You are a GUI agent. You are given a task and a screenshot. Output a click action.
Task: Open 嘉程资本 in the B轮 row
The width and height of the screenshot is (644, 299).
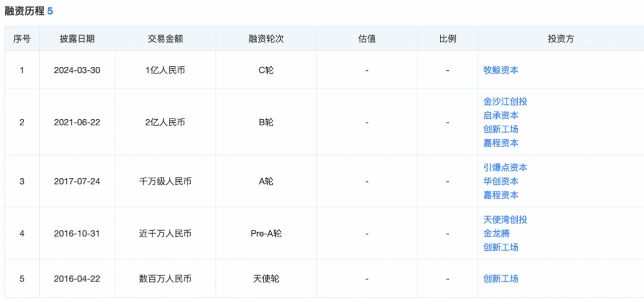[501, 143]
